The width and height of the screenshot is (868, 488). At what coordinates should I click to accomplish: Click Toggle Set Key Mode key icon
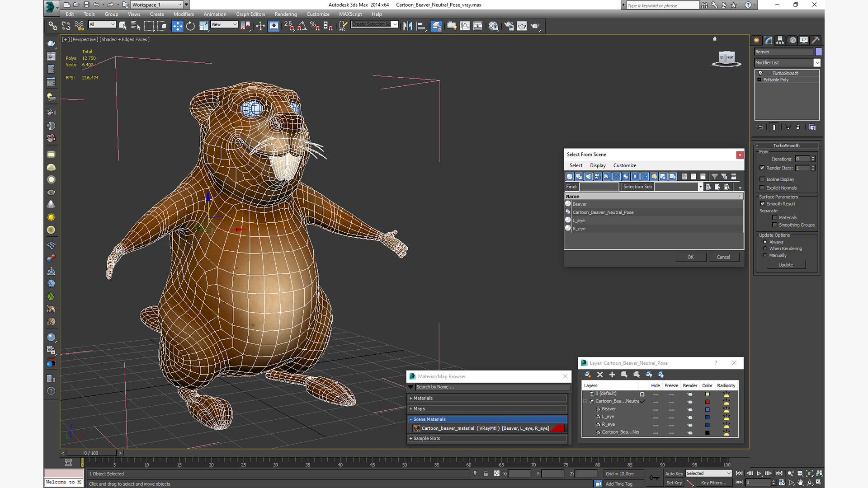point(654,478)
